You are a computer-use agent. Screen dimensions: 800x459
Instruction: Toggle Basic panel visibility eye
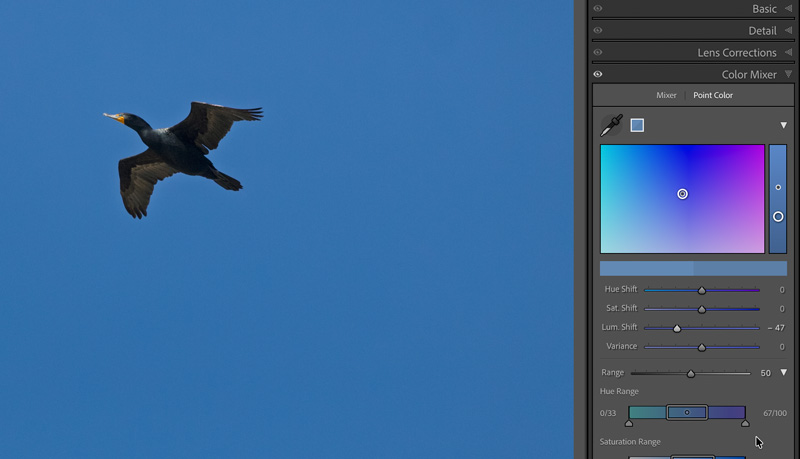point(598,9)
